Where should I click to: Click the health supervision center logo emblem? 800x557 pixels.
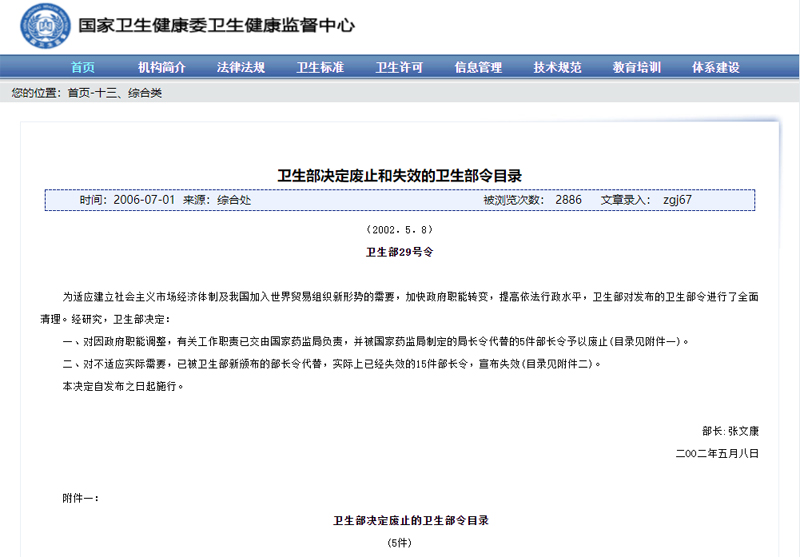click(x=36, y=26)
